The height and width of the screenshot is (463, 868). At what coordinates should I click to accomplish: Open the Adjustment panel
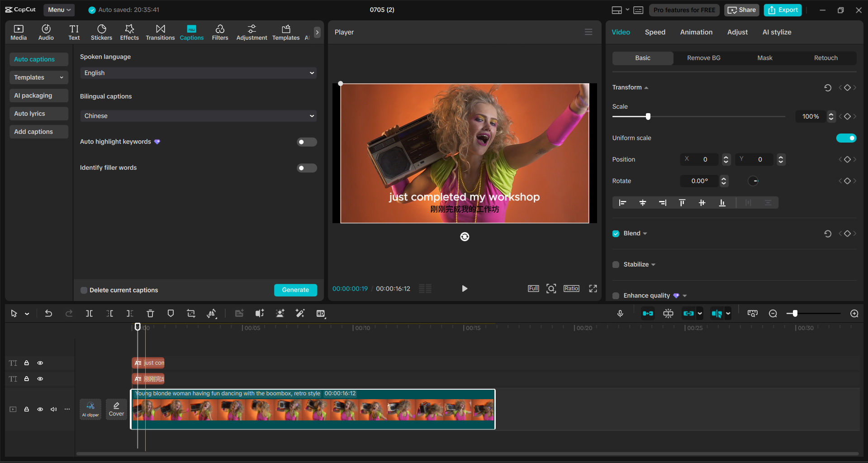coord(251,33)
